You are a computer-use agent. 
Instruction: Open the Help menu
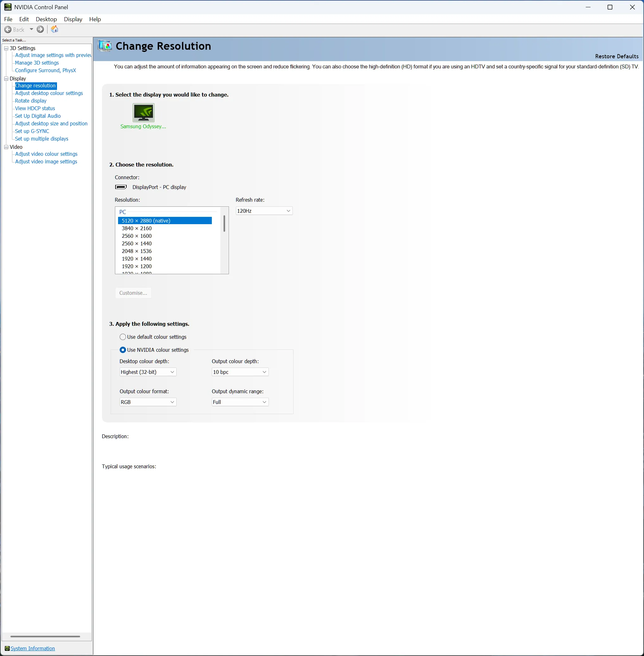pos(95,19)
